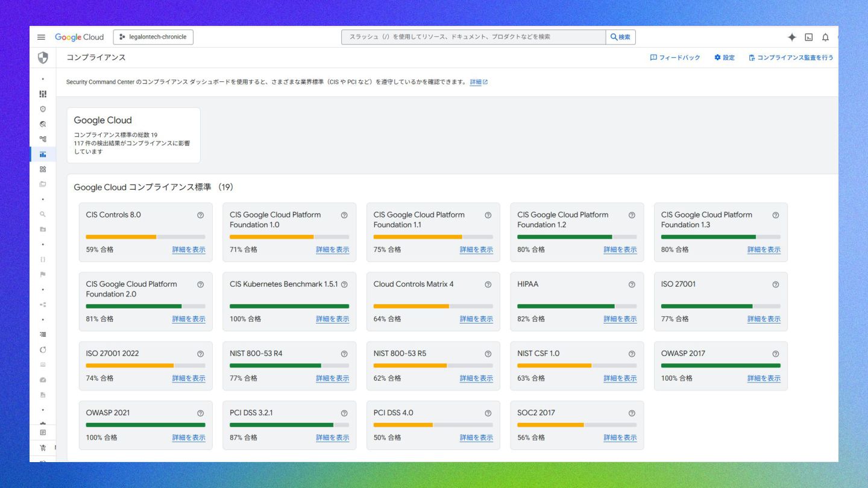This screenshot has width=868, height=488.
Task: Open the curly brackets sidebar icon
Action: [43, 260]
